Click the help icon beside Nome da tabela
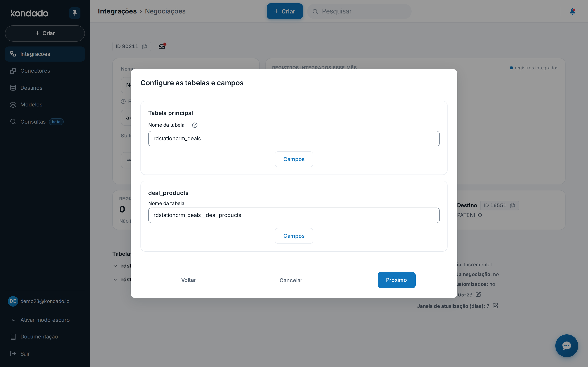The image size is (588, 367). coord(195,125)
